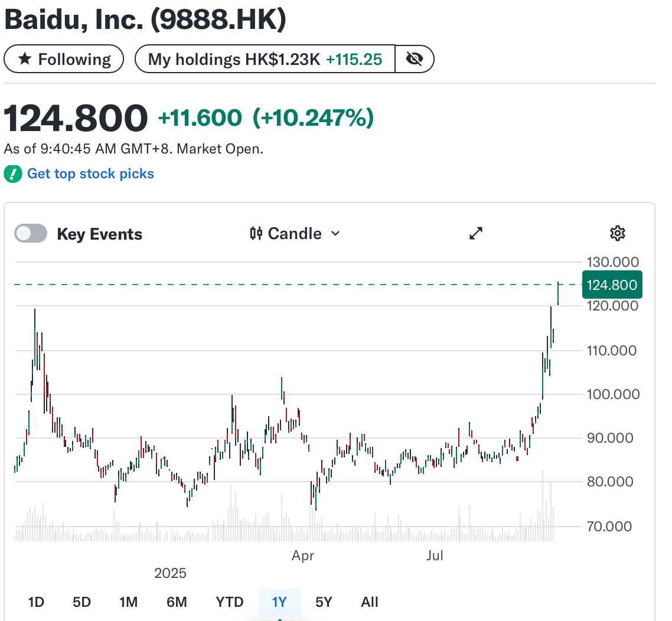This screenshot has height=621, width=672.
Task: Select the 6M range tab
Action: (177, 602)
